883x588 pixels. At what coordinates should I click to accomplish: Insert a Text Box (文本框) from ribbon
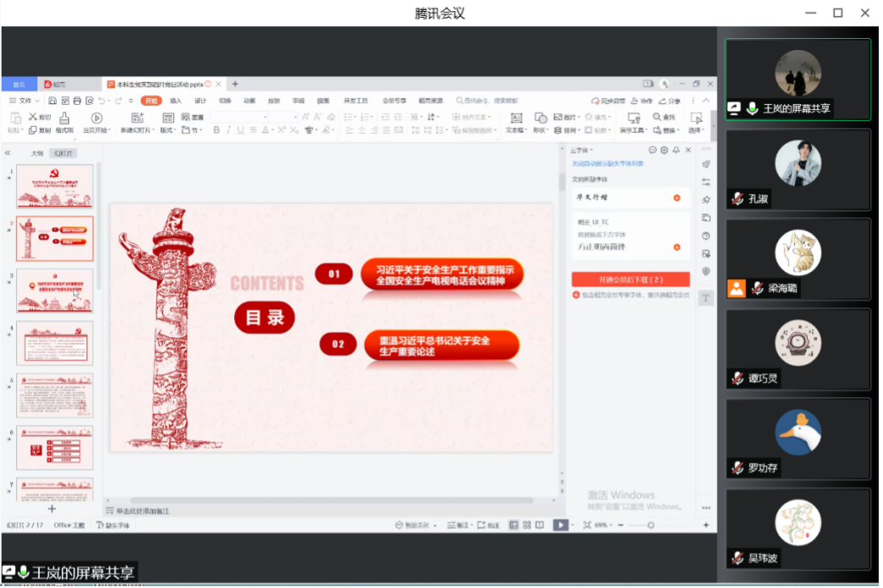pos(515,118)
